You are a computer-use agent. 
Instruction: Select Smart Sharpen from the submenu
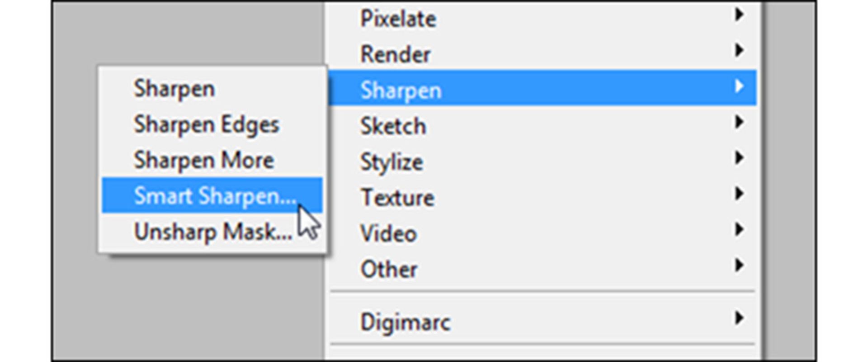[x=212, y=195]
